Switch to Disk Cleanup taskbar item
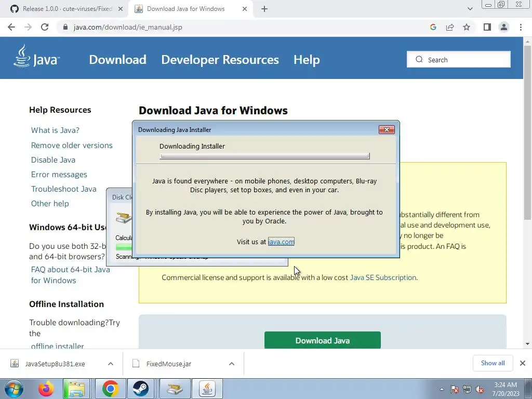This screenshot has width=532, height=399. (x=175, y=389)
